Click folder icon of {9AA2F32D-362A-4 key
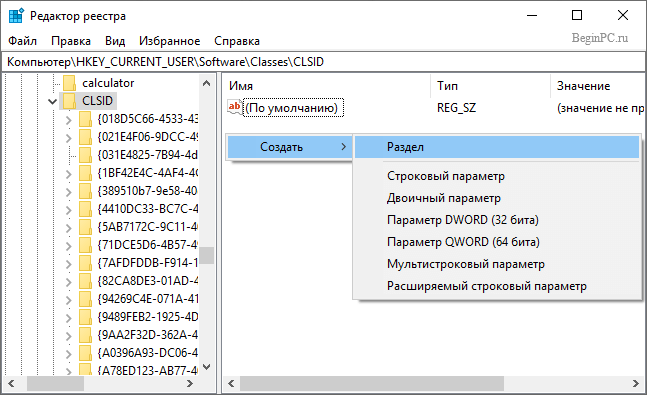 85,335
